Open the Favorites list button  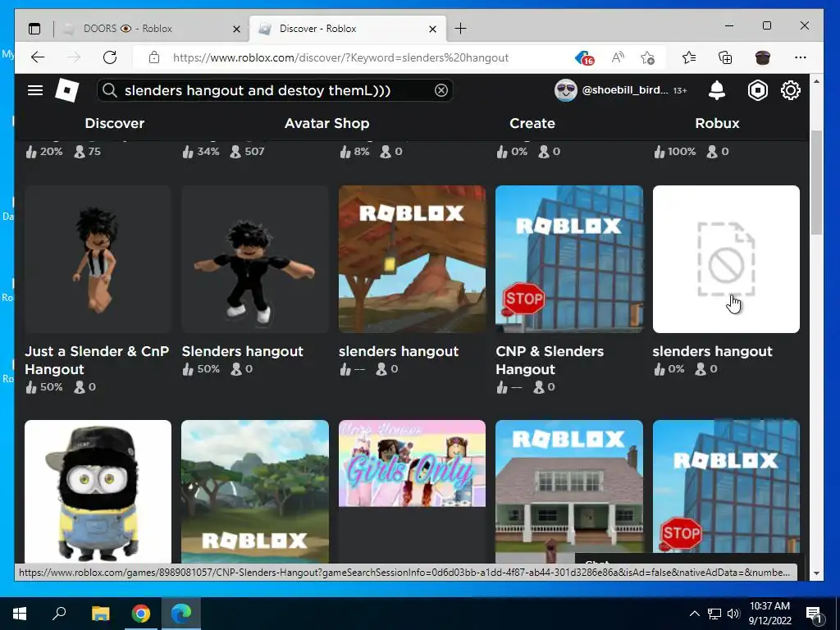pos(689,57)
